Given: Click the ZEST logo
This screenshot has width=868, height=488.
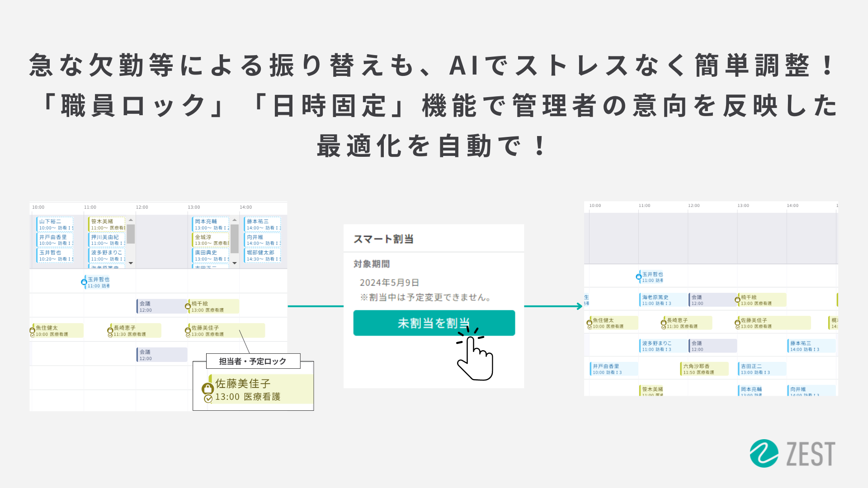Looking at the screenshot, I should (792, 453).
